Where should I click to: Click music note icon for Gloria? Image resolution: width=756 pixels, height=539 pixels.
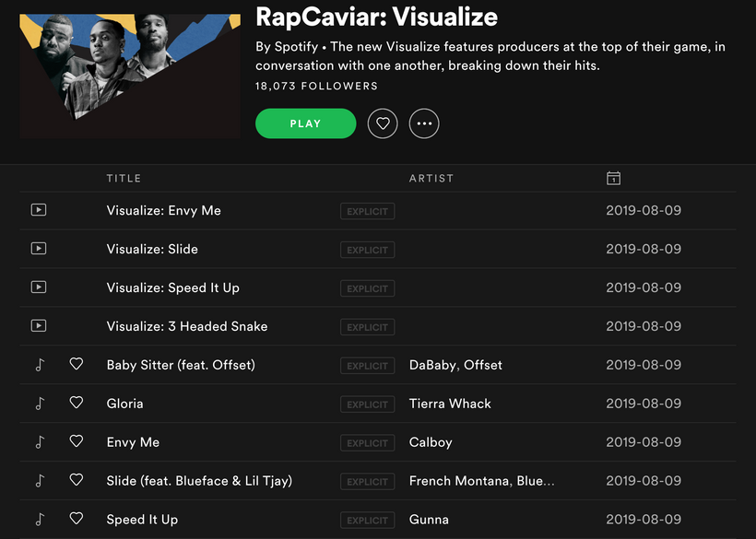[40, 404]
